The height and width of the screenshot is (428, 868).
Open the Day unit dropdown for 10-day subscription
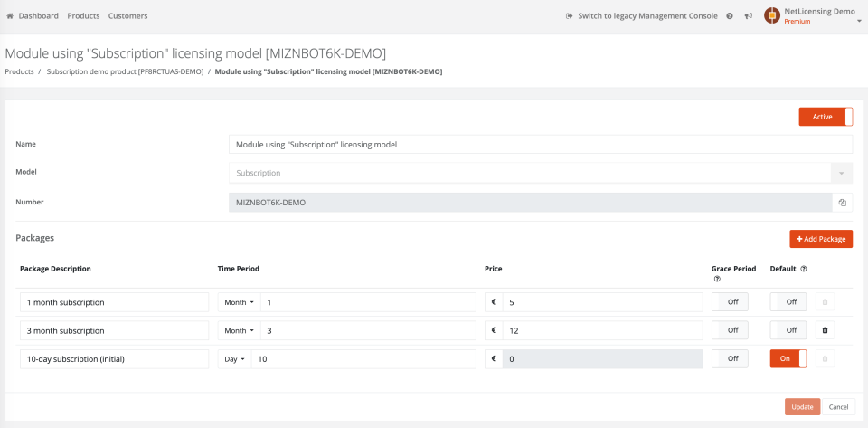(x=234, y=359)
